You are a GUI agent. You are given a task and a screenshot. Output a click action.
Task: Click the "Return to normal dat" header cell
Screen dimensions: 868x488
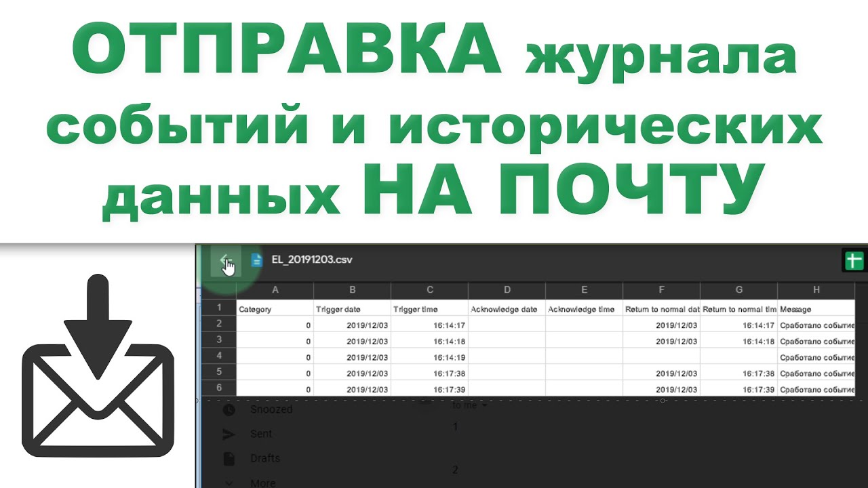point(662,309)
